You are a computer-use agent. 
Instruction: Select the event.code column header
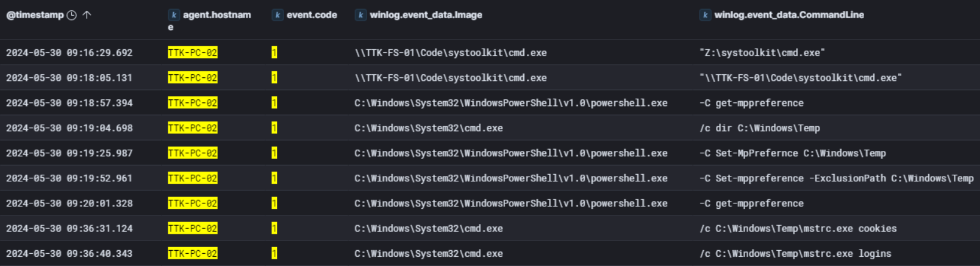pos(312,15)
